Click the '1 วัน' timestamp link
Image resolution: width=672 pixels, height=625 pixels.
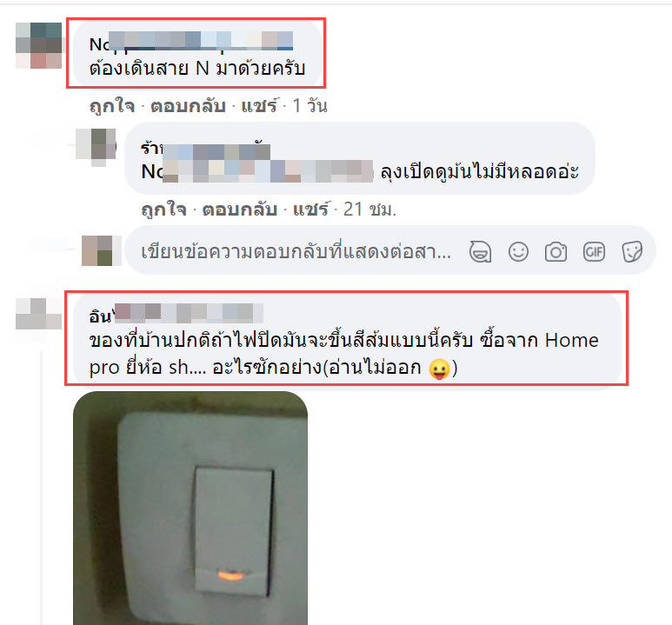pos(310,106)
